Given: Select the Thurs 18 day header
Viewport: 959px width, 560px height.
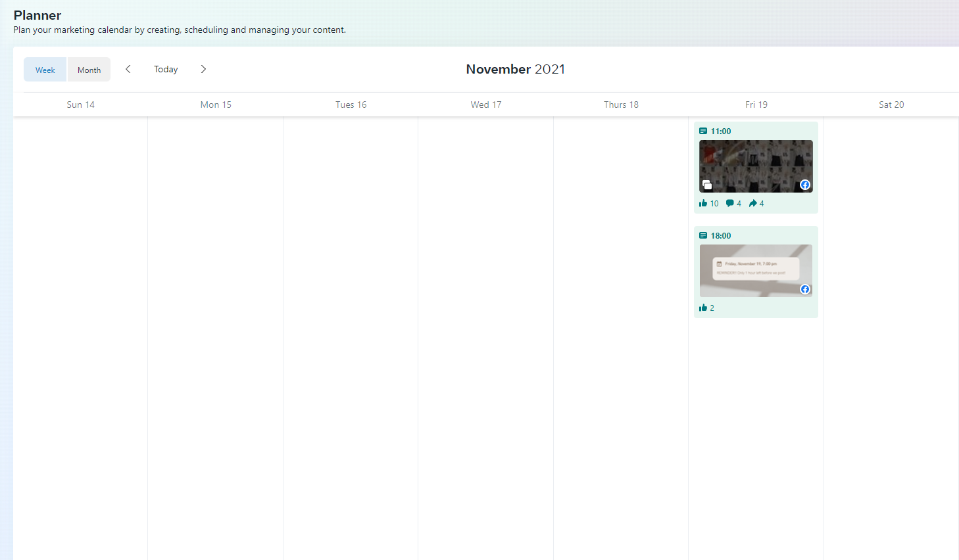Looking at the screenshot, I should point(622,105).
